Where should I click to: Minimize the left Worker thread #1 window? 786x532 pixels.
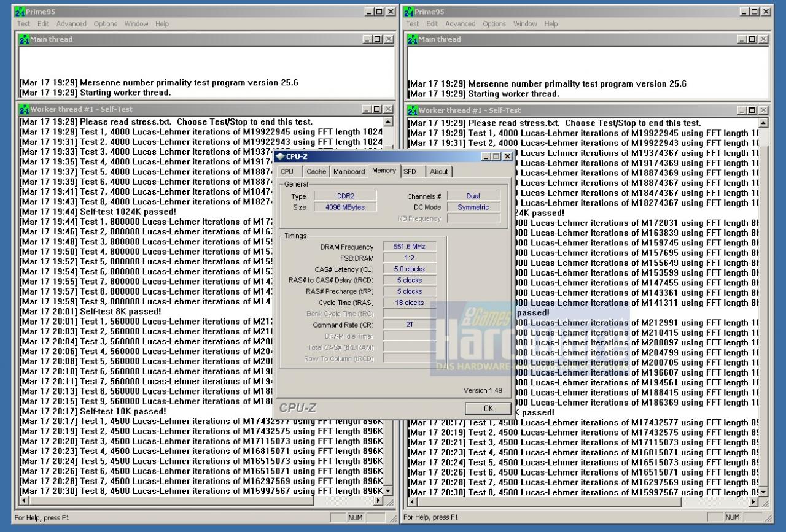(x=368, y=109)
